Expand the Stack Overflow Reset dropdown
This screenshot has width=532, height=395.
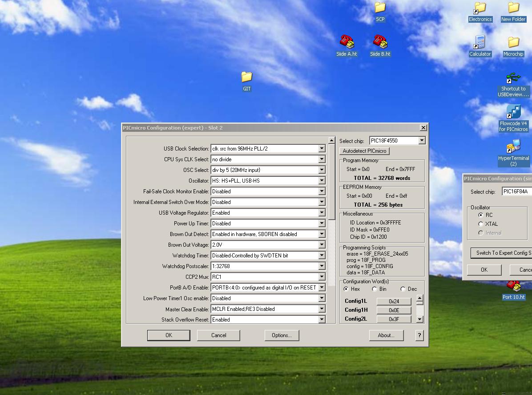[322, 320]
